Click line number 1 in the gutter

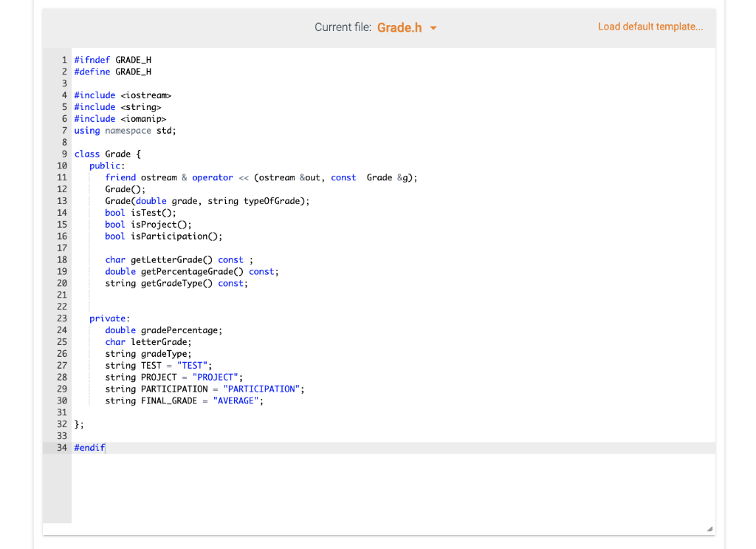click(64, 60)
